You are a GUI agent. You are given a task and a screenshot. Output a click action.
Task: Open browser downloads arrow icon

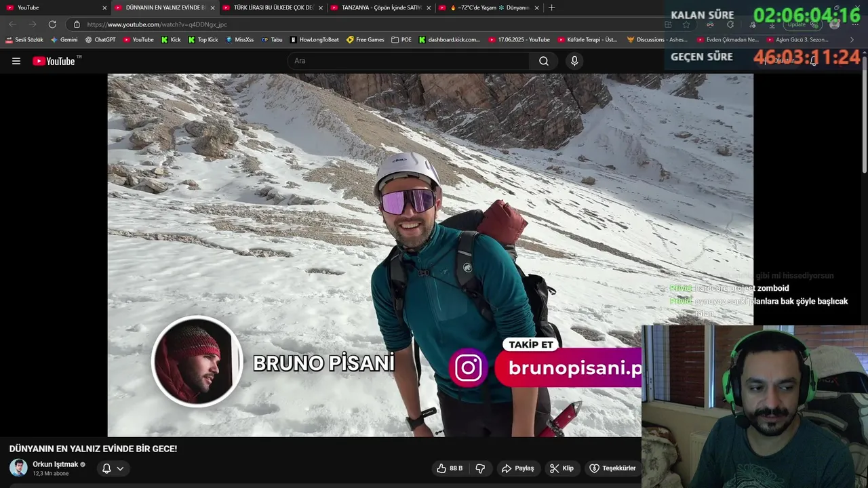pyautogui.click(x=772, y=24)
